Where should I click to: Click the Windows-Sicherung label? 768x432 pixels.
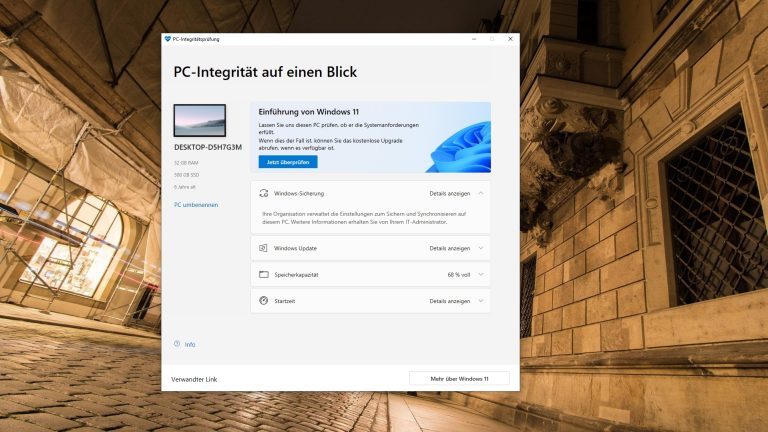[299, 193]
